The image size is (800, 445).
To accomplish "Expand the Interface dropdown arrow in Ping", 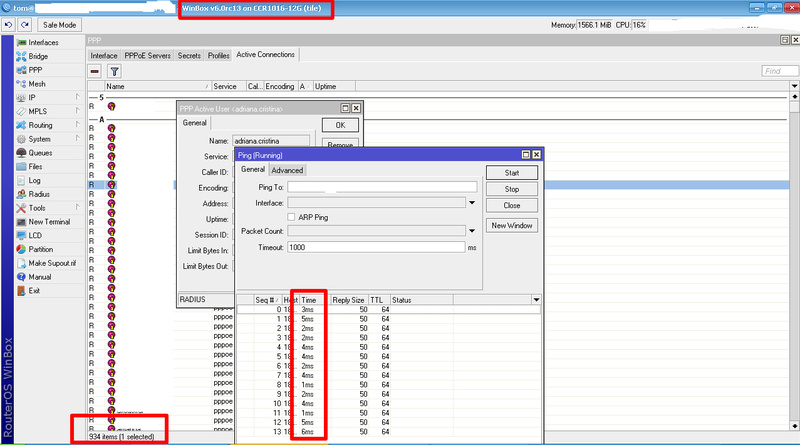I will click(472, 203).
